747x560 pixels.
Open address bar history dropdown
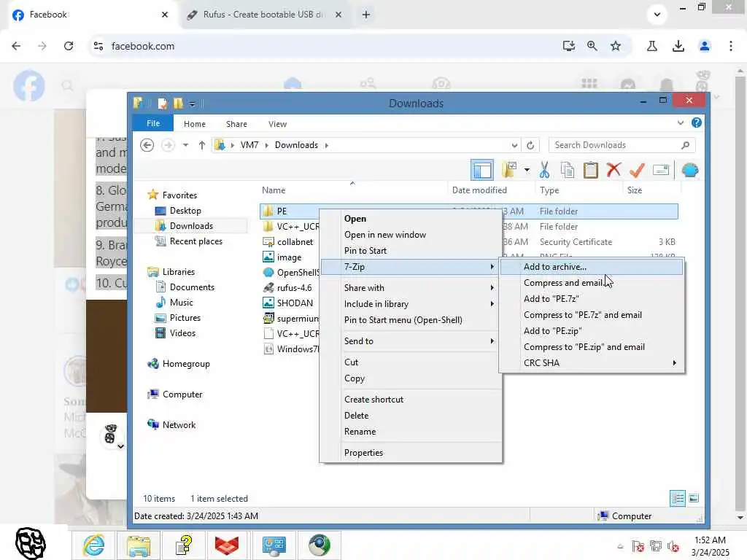514,145
